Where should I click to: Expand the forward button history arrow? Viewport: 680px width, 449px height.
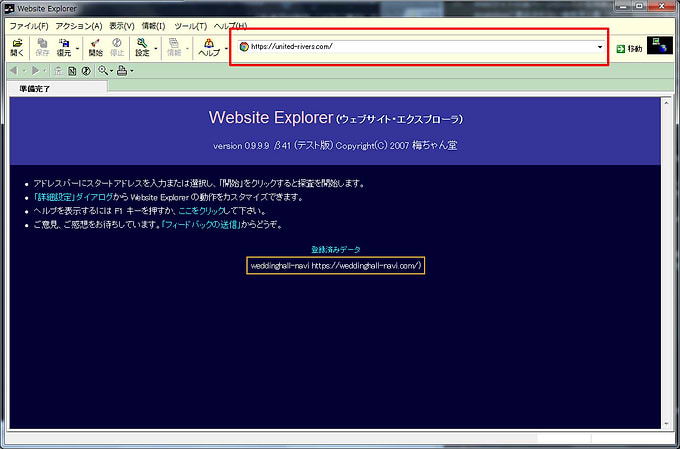pos(44,71)
